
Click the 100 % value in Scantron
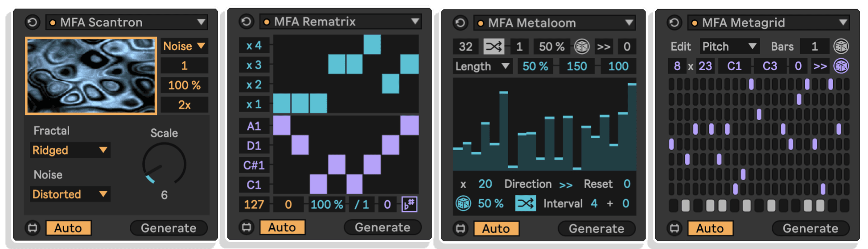pyautogui.click(x=184, y=85)
